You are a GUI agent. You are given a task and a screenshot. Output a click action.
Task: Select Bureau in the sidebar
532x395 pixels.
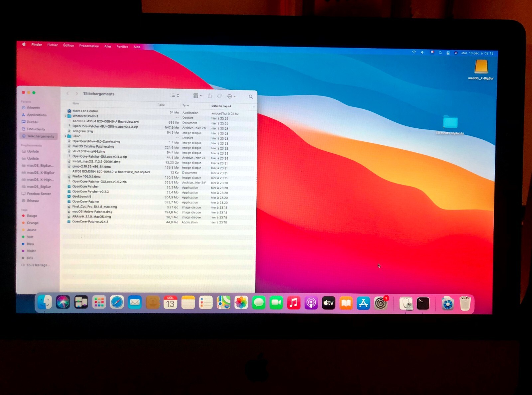click(33, 122)
